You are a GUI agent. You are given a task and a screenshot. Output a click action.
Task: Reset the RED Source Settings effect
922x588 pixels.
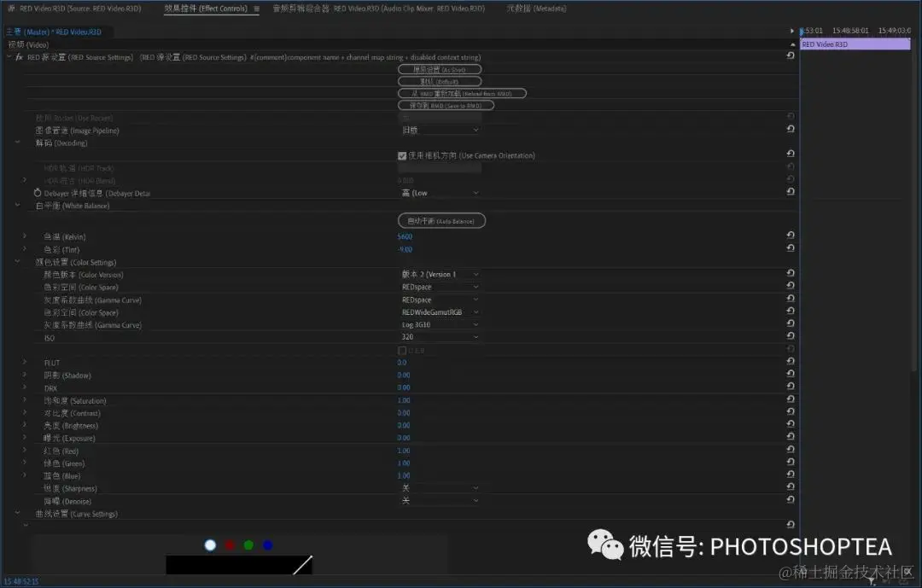(791, 55)
